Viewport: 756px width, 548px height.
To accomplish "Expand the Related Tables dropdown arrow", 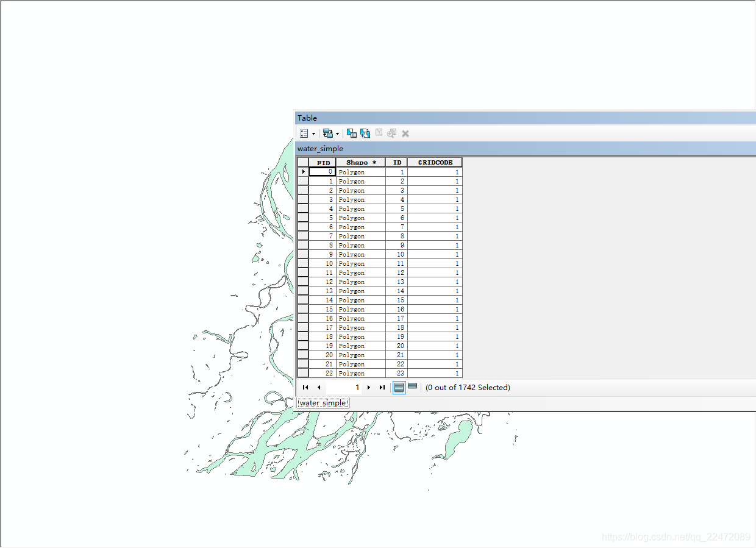I will (x=337, y=133).
